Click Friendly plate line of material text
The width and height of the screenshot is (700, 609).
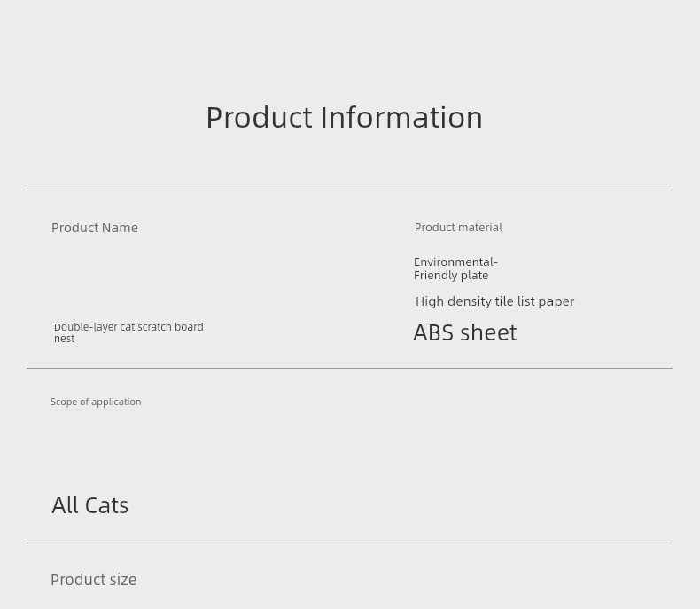[x=451, y=276]
